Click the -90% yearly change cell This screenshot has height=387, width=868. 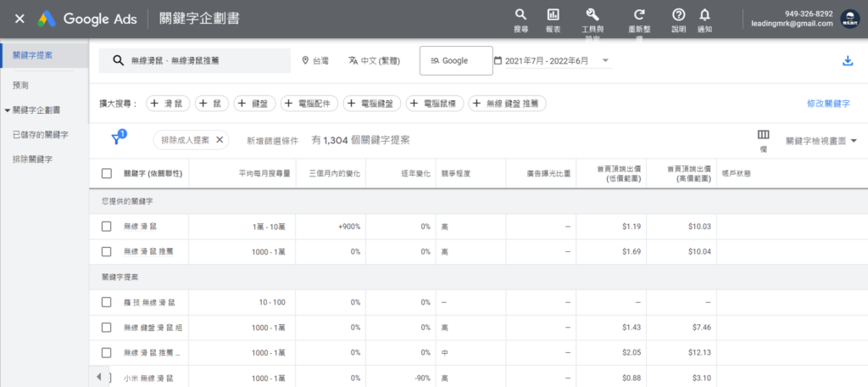pyautogui.click(x=421, y=379)
